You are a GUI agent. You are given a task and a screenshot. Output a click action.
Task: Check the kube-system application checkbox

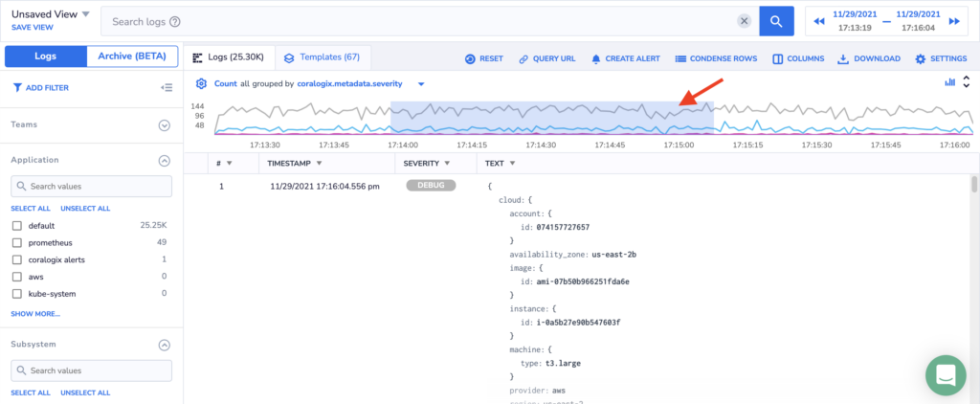click(17, 293)
